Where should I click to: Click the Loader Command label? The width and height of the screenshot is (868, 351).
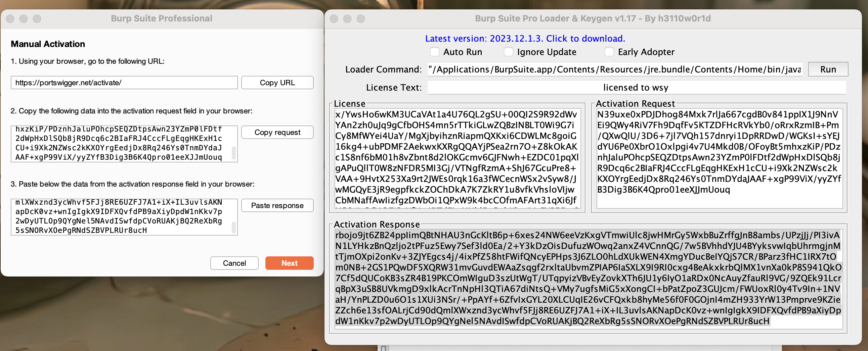point(384,69)
